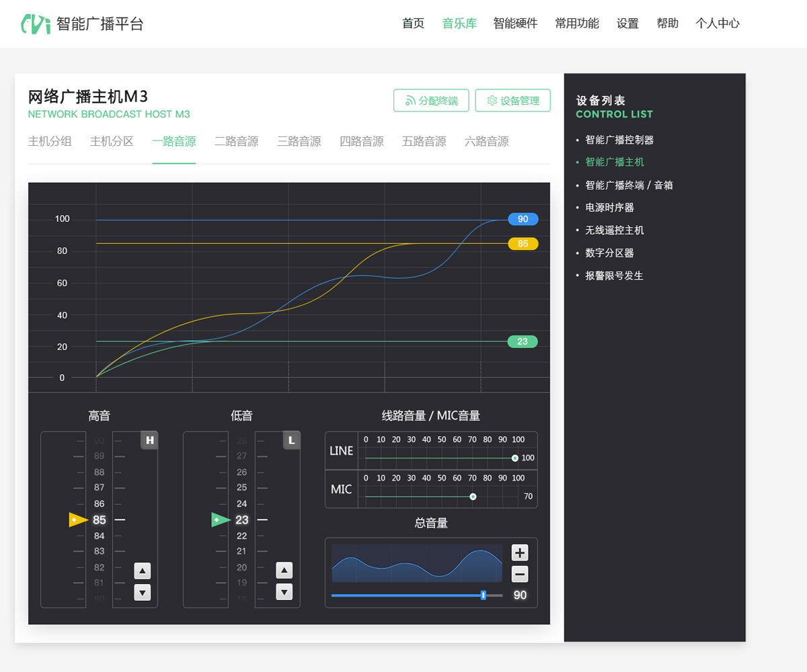Select treble value 84 on scale

point(100,536)
